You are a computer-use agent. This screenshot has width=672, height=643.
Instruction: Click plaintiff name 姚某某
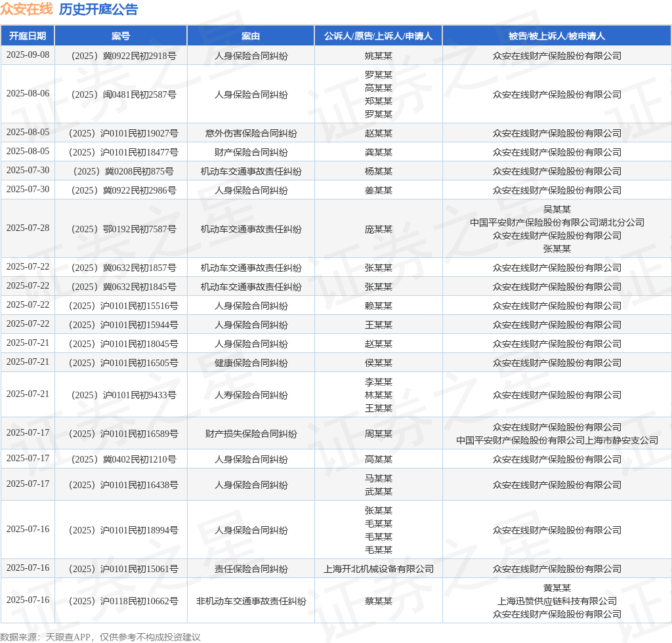click(x=379, y=56)
